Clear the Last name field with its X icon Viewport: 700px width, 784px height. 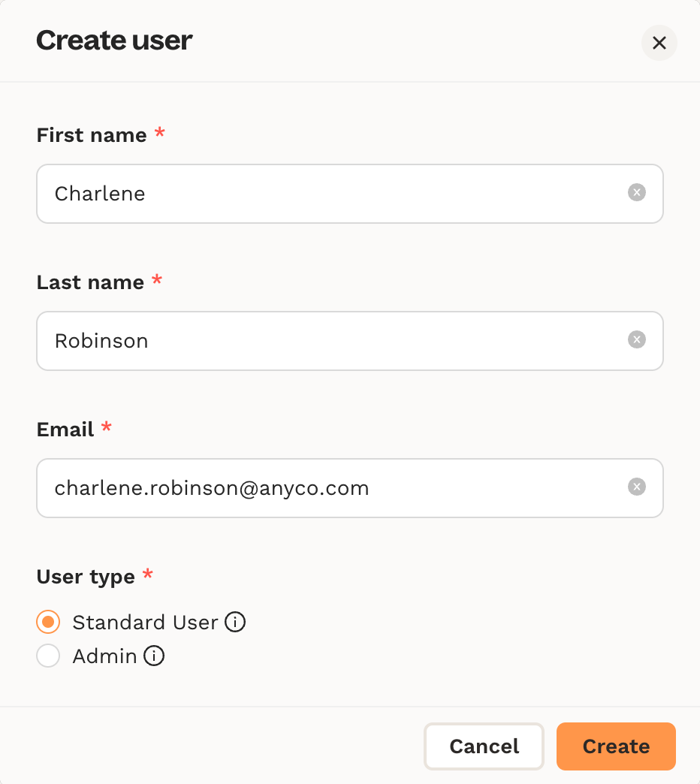coord(636,340)
